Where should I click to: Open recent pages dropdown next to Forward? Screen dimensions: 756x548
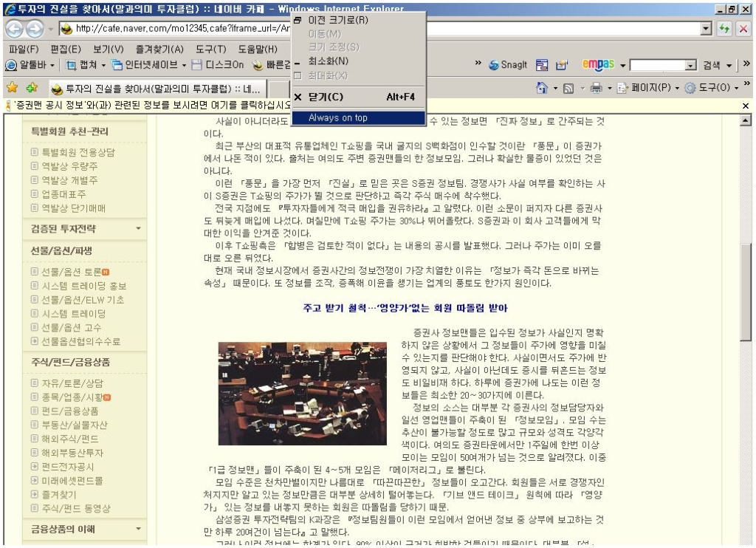[51, 29]
